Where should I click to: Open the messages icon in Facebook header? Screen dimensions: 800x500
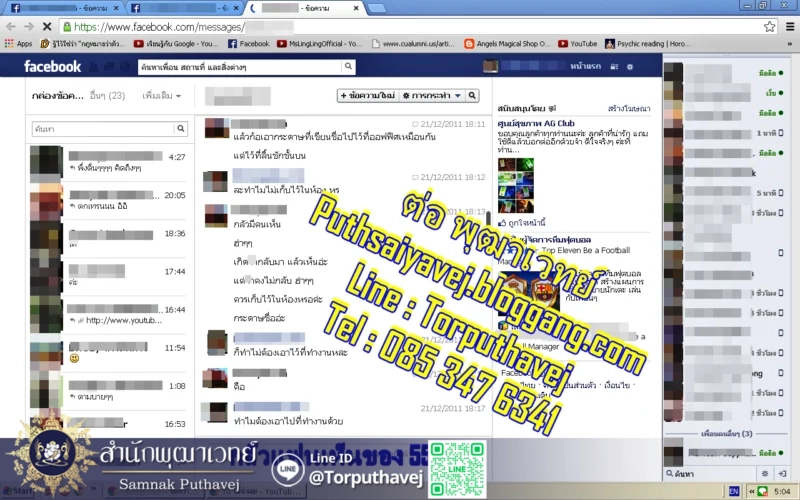click(109, 67)
